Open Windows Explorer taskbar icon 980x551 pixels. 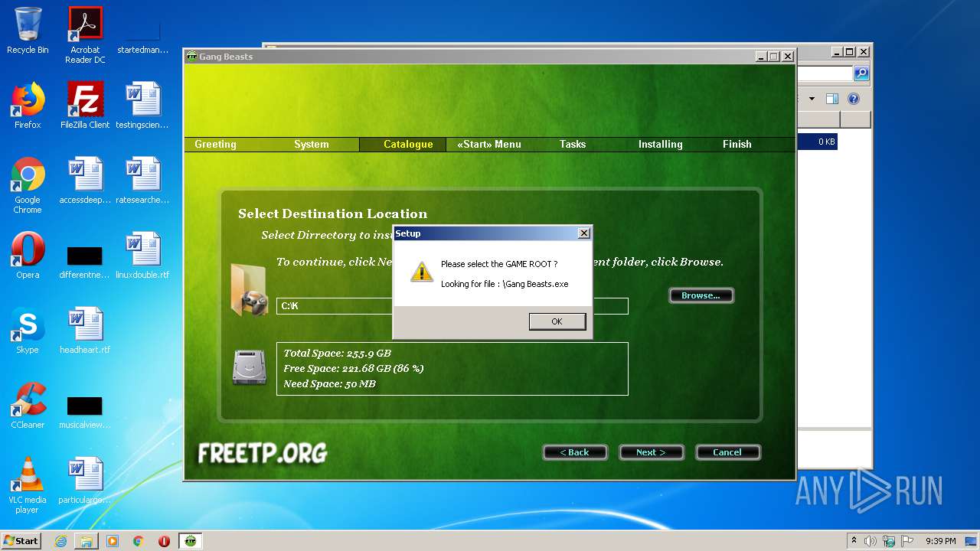click(x=87, y=541)
